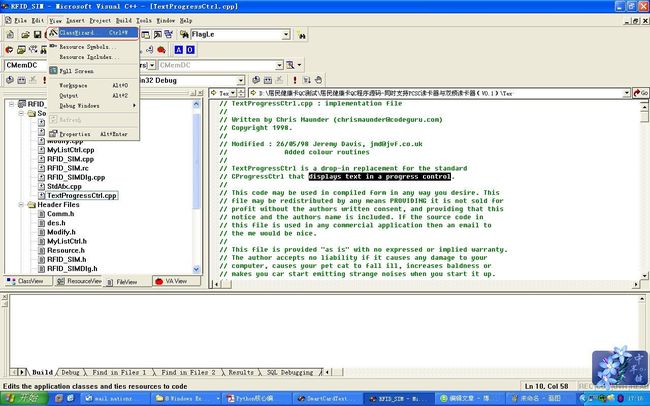Image resolution: width=650 pixels, height=406 pixels.
Task: Choose Resource Includes from the View menu
Action: (x=93, y=57)
